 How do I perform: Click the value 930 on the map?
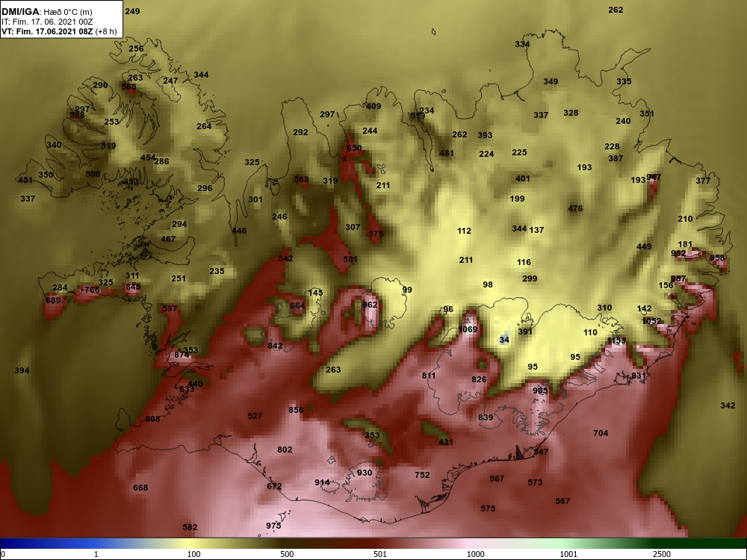364,473
